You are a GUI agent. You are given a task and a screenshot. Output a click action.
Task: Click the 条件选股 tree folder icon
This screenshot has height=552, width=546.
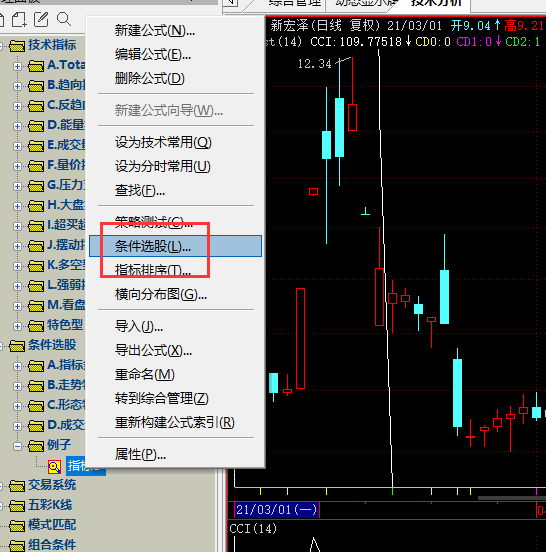[17, 345]
